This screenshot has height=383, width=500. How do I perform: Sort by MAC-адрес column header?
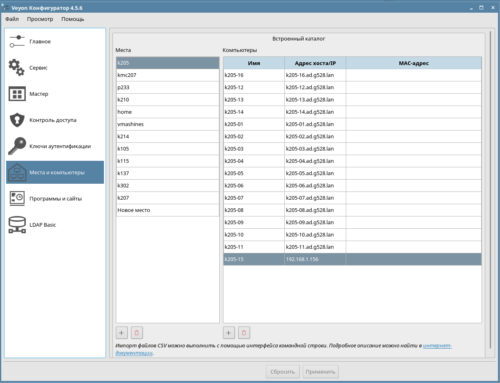pos(414,63)
